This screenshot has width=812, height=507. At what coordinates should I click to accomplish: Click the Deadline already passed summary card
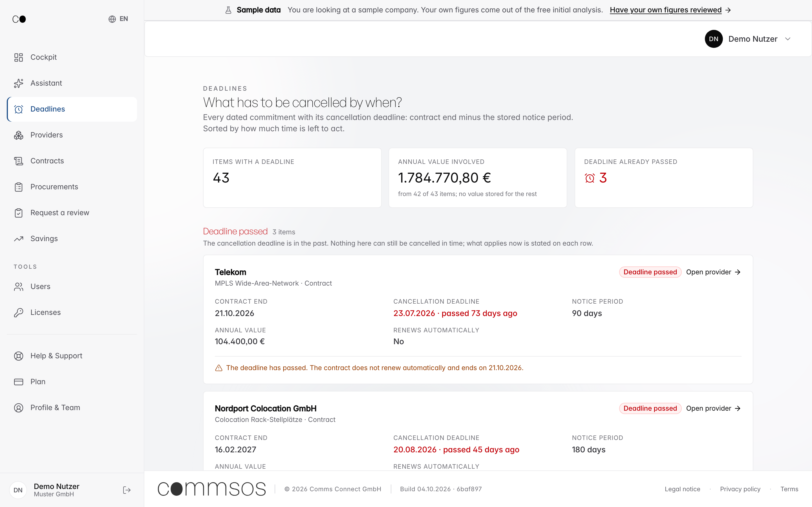tap(664, 178)
